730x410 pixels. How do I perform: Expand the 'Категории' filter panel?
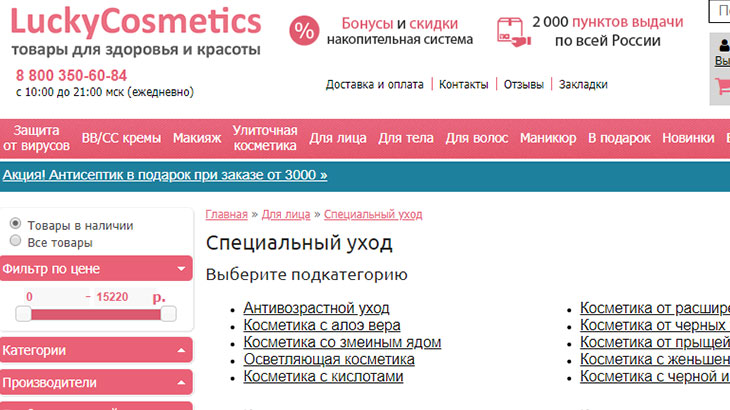point(181,350)
